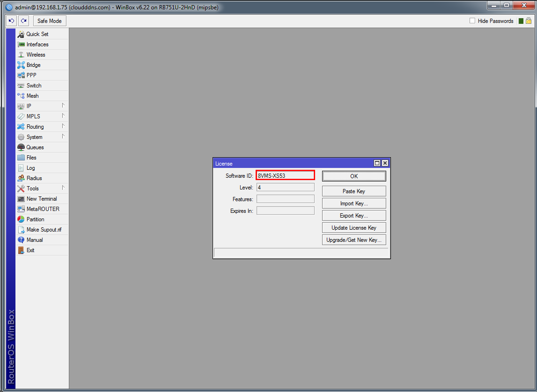Close the License dialog window
This screenshot has height=392, width=537.
click(x=385, y=163)
